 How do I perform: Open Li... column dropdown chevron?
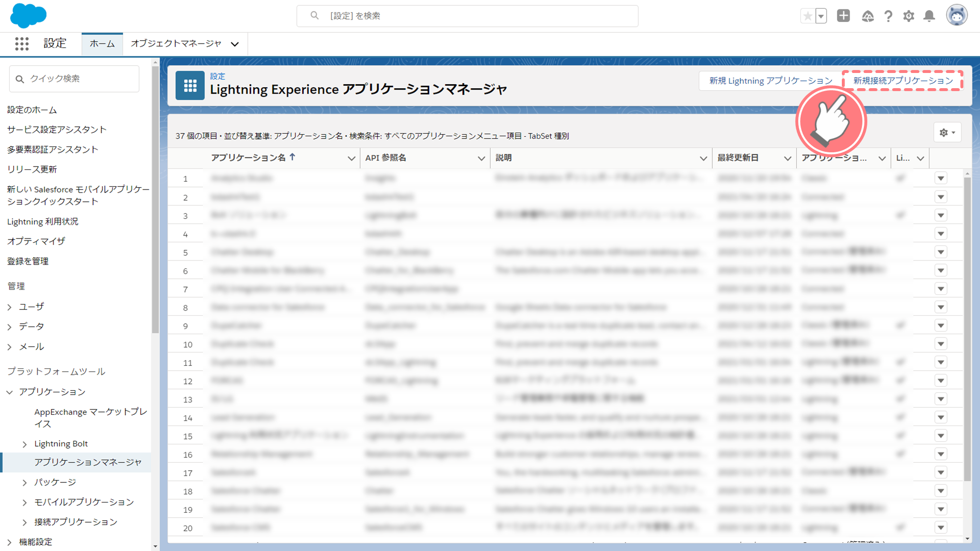[x=920, y=158]
